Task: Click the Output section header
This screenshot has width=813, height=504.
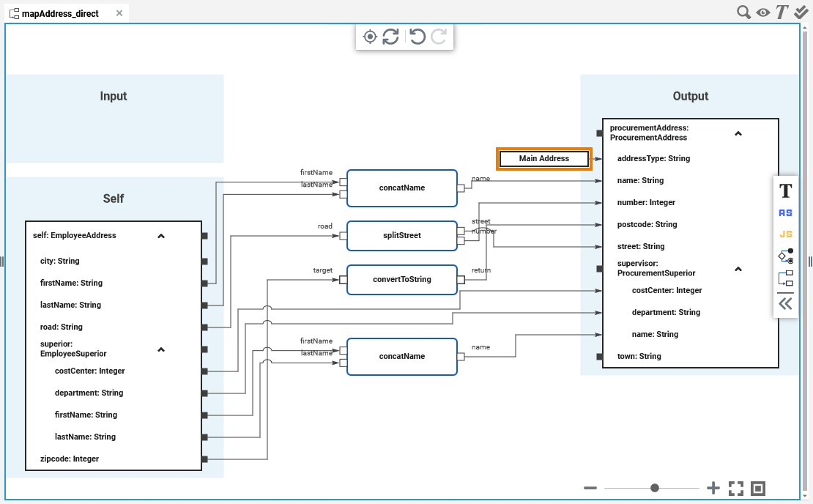Action: tap(690, 96)
